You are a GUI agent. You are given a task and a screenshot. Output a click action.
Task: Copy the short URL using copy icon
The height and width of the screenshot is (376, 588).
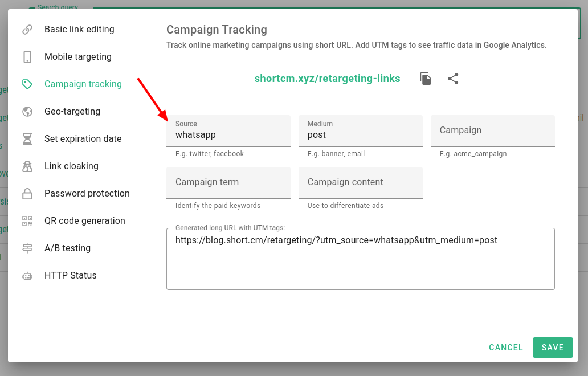pyautogui.click(x=425, y=79)
